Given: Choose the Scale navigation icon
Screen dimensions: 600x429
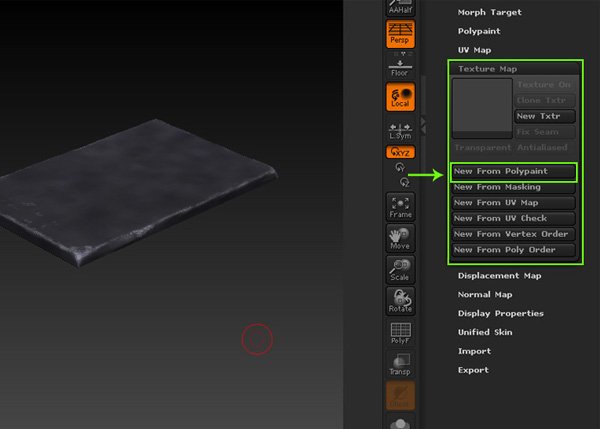Looking at the screenshot, I should point(400,268).
